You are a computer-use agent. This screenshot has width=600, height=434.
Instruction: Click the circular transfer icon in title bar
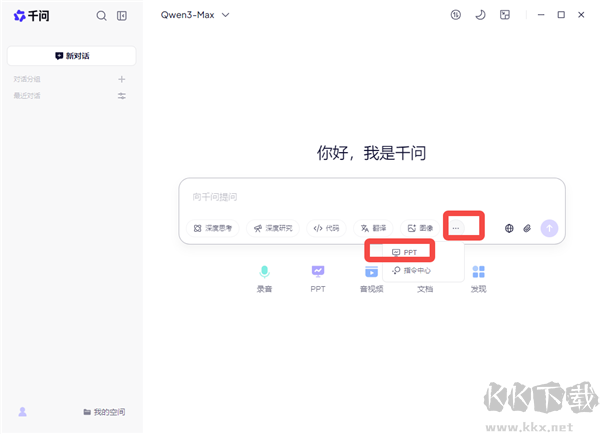pyautogui.click(x=455, y=15)
